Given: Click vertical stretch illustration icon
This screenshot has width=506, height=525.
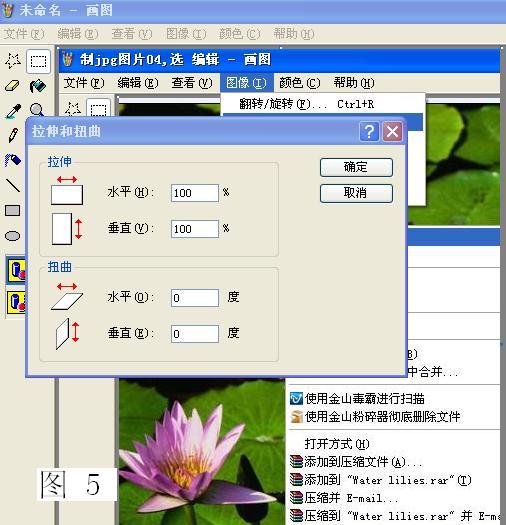Looking at the screenshot, I should point(67,229).
